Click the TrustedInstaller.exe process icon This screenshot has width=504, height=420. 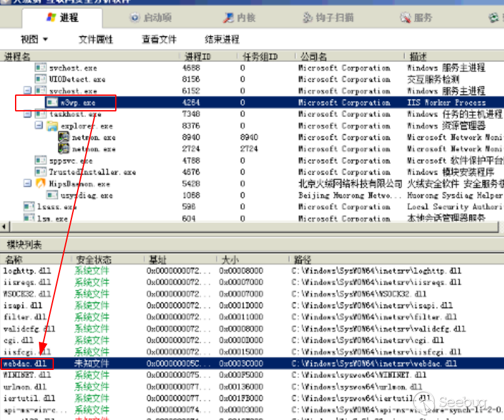point(41,172)
